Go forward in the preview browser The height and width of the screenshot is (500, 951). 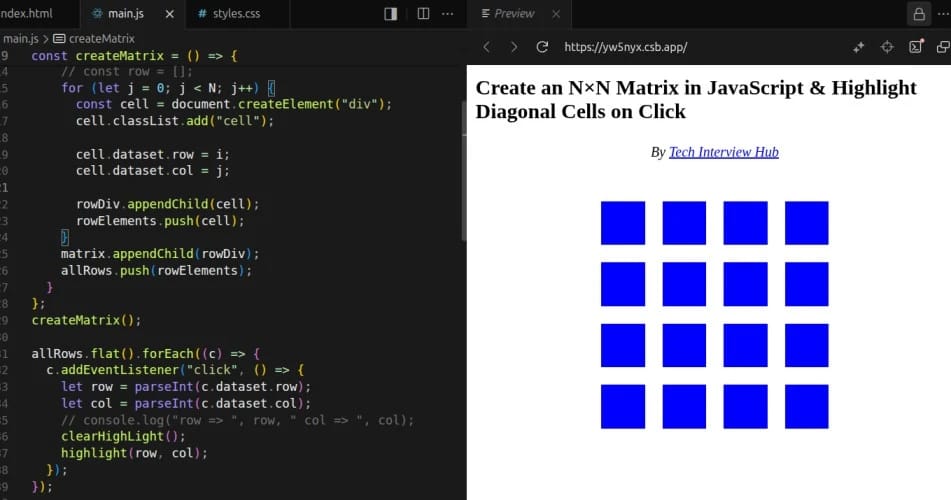(x=514, y=47)
